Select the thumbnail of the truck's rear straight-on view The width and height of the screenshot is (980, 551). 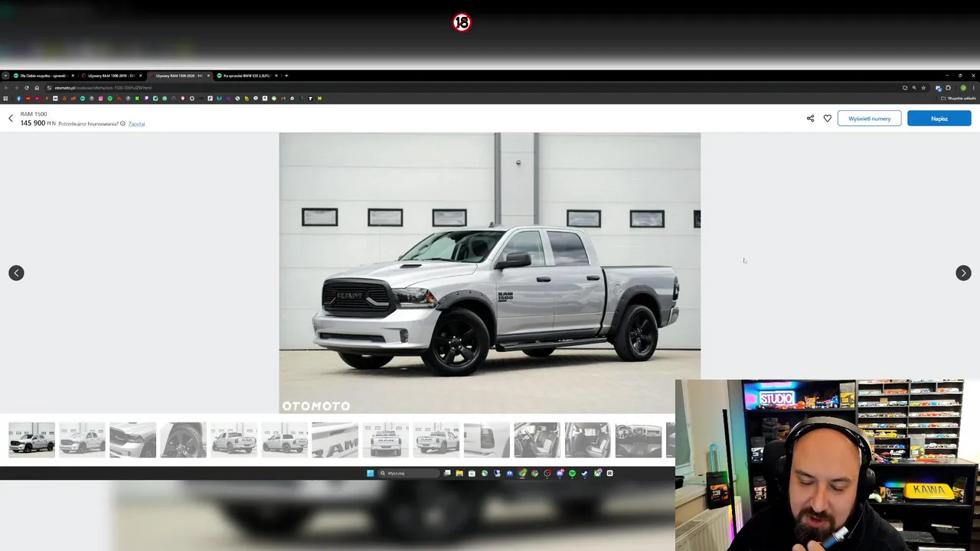[385, 440]
